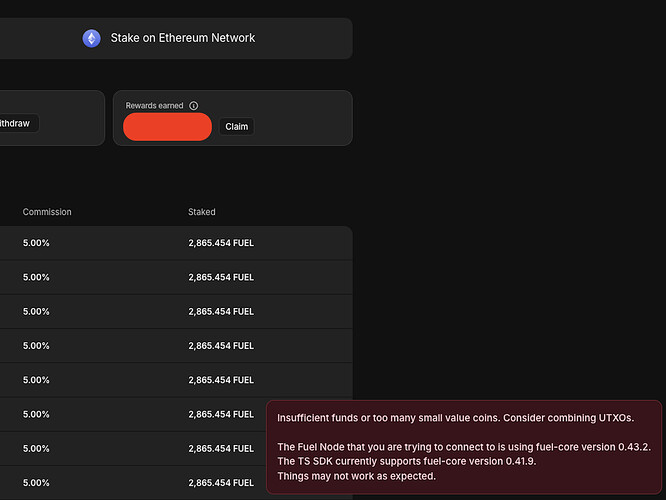Click the Rewards earned info icon
Image resolution: width=666 pixels, height=500 pixels.
(194, 105)
